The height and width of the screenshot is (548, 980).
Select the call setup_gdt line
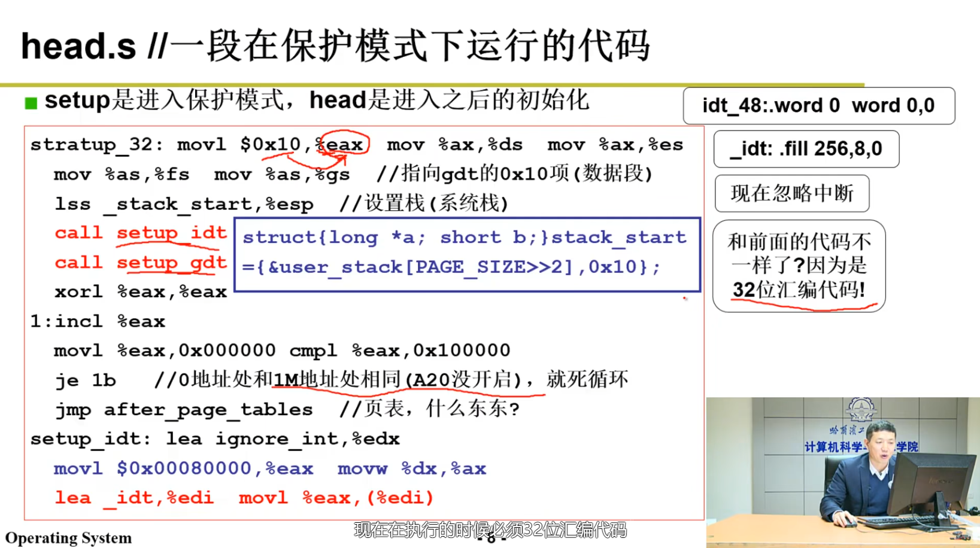[139, 262]
